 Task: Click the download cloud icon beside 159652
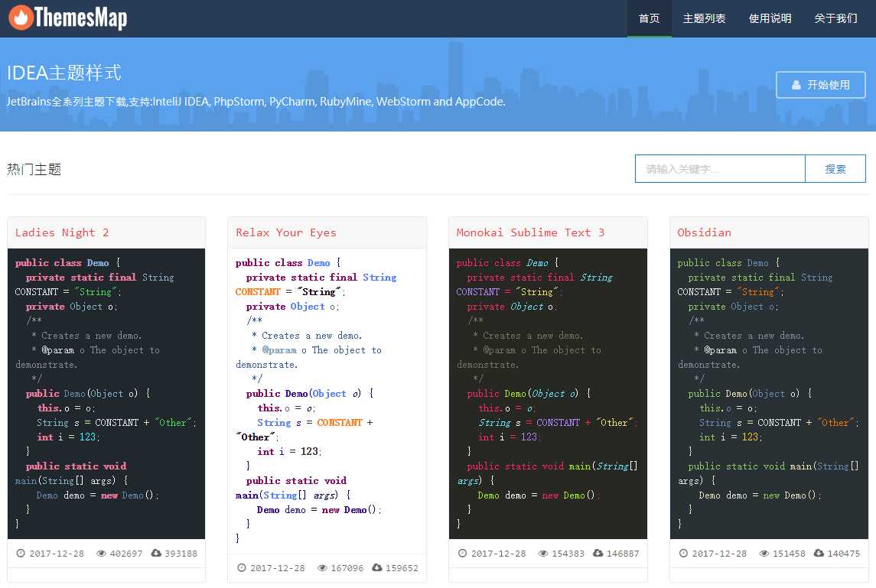coord(377,567)
